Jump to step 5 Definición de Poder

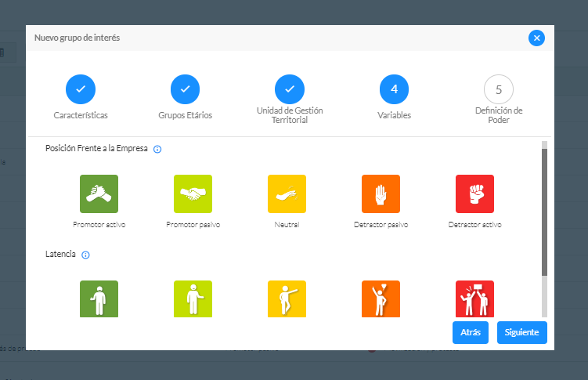pos(499,89)
